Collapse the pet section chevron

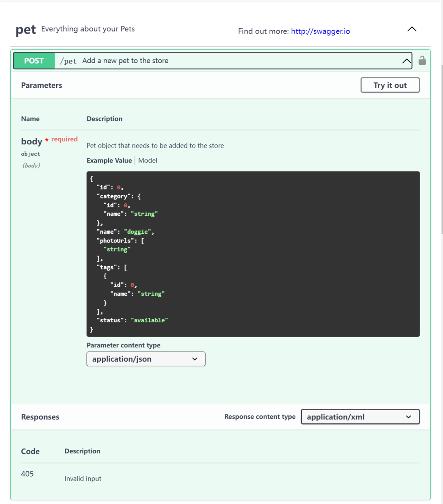pos(412,29)
